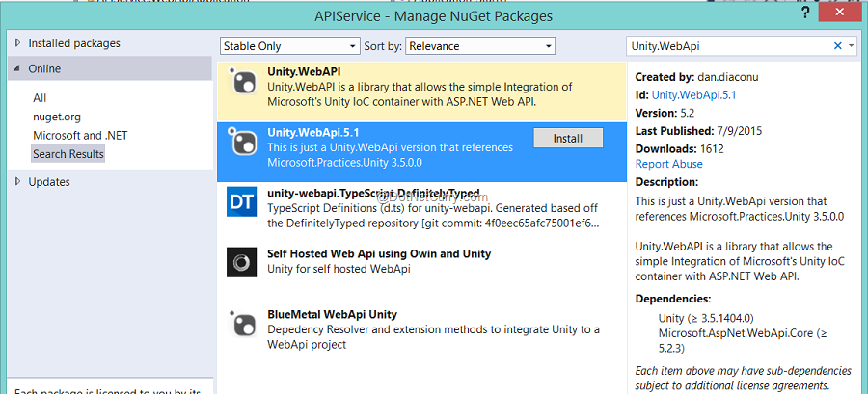The height and width of the screenshot is (394, 868).
Task: Install the Unity.WebApi.5.1 package
Action: (x=568, y=138)
